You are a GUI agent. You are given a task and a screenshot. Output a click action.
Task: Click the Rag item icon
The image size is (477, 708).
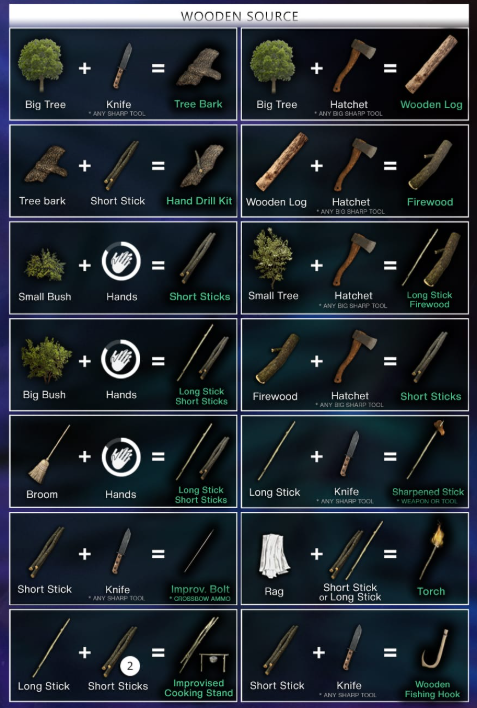(274, 555)
